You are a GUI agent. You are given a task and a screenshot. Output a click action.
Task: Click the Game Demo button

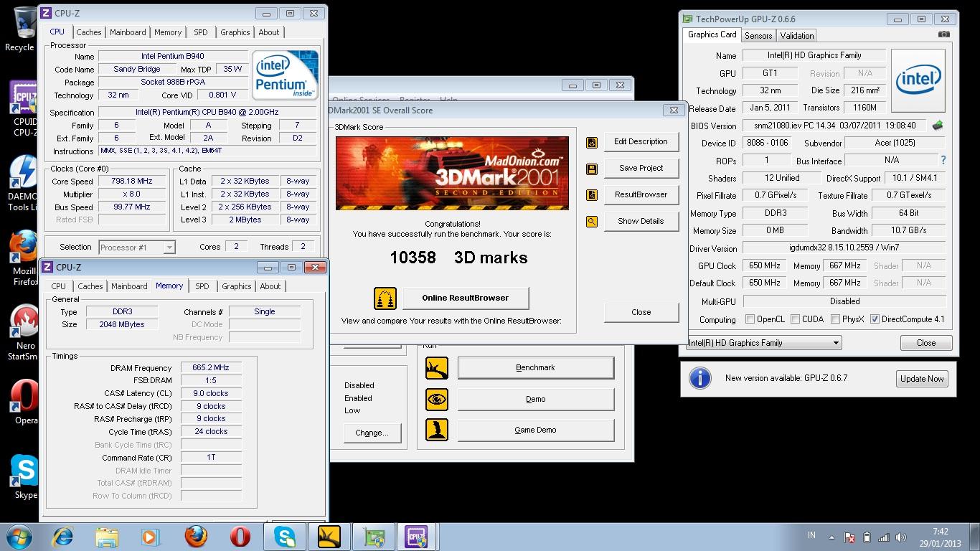point(536,430)
